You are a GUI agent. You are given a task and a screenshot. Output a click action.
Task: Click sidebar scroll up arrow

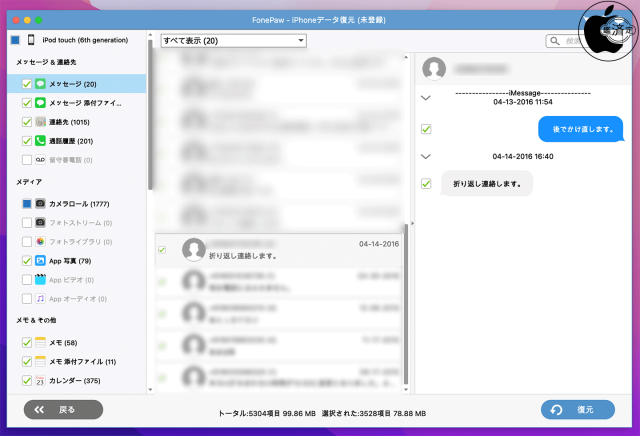(150, 35)
